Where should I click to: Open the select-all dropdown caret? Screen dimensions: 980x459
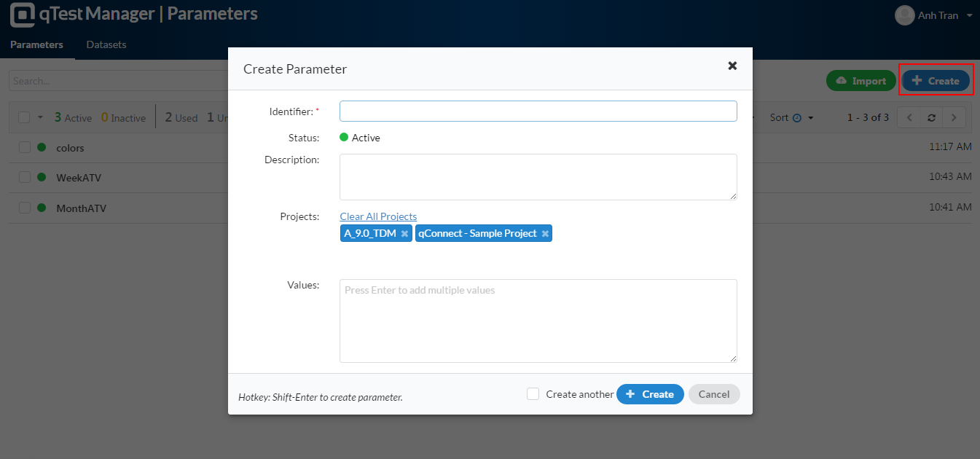point(40,118)
